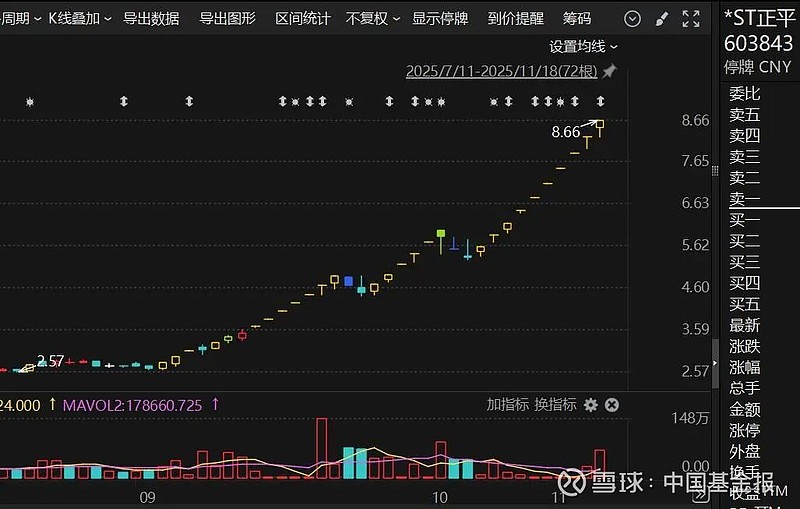Close the volume indicator panel

pyautogui.click(x=612, y=405)
